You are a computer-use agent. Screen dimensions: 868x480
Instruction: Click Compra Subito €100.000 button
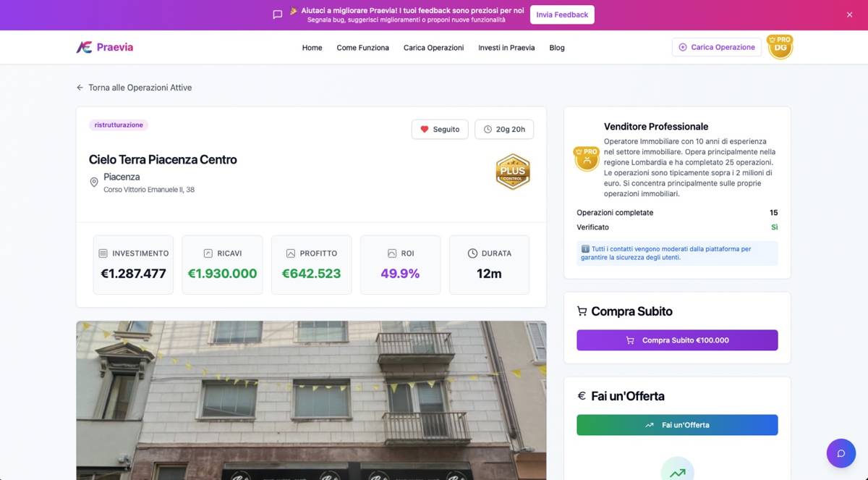point(677,340)
